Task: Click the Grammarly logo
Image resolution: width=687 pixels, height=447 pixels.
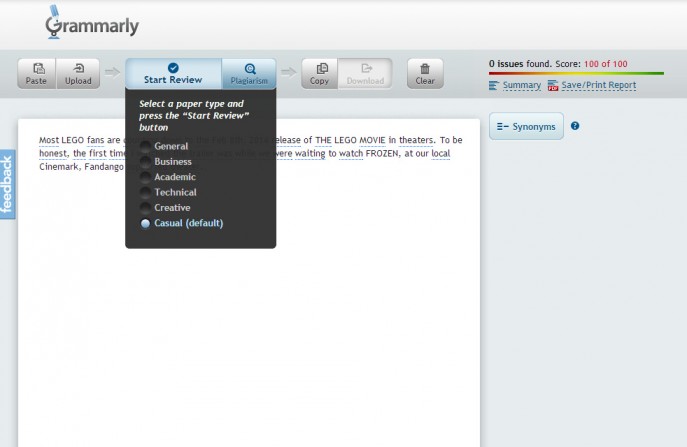Action: coord(92,23)
